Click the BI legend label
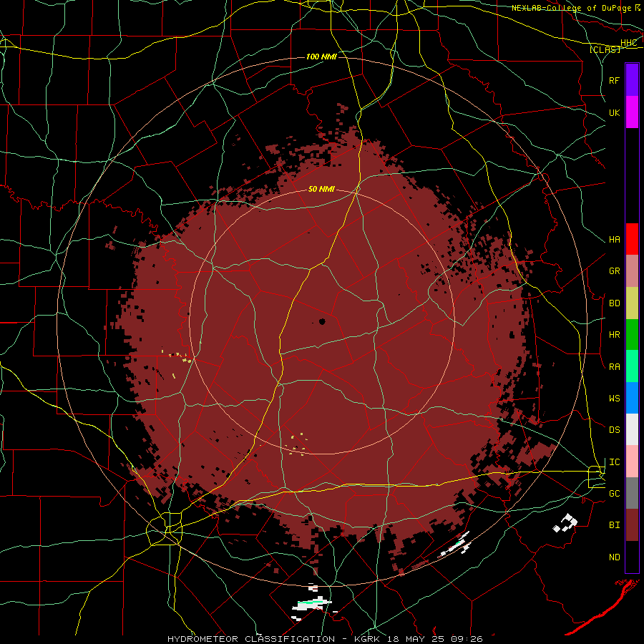This screenshot has width=644, height=644. click(x=614, y=525)
